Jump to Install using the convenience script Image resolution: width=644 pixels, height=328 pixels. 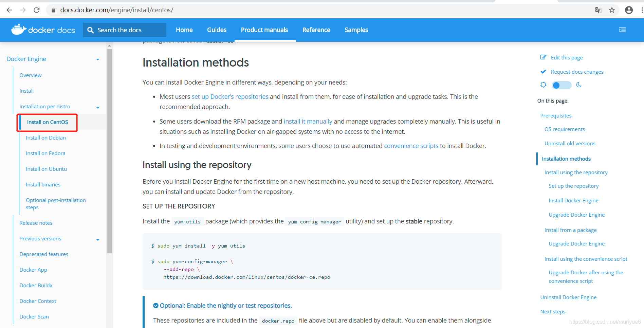tap(586, 259)
